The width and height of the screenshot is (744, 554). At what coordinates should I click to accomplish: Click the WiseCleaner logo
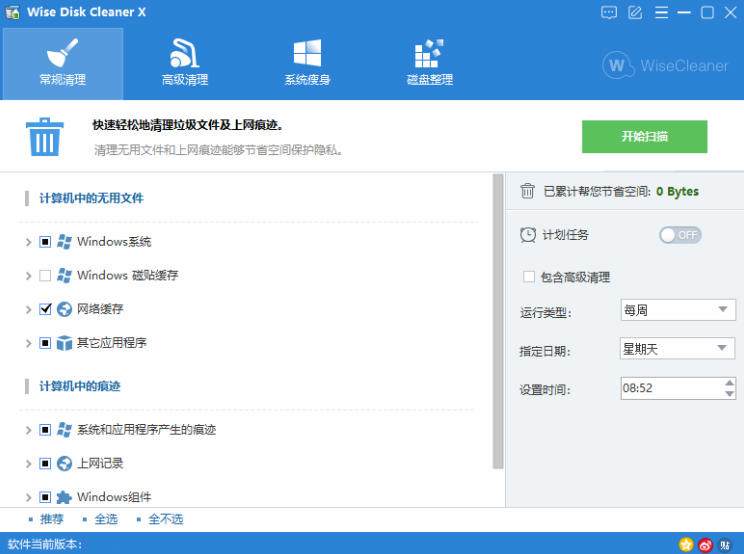(666, 65)
